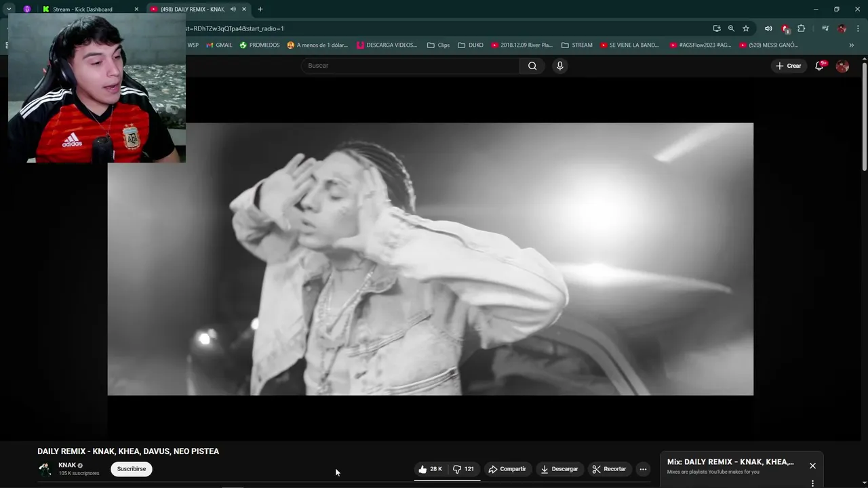Open YouTube notifications bell

[819, 66]
